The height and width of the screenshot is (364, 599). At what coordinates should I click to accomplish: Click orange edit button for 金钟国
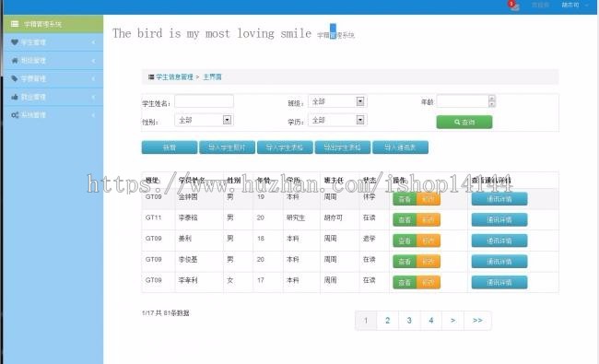coord(429,199)
